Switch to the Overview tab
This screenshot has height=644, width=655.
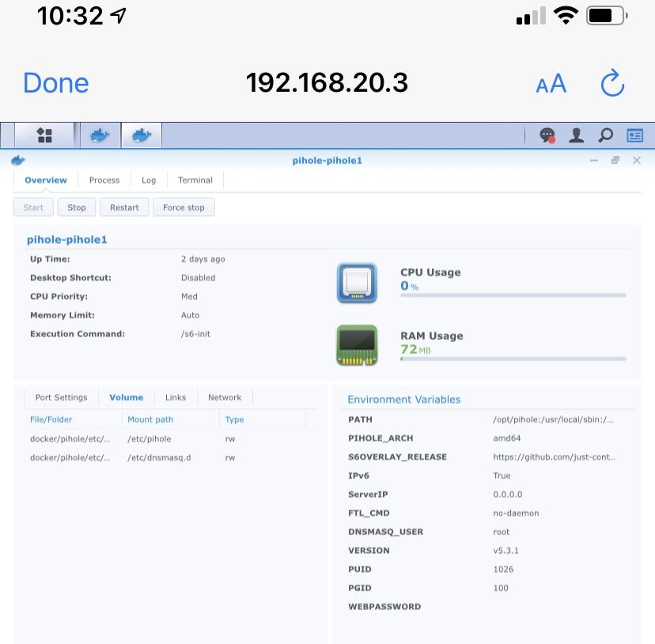click(46, 180)
